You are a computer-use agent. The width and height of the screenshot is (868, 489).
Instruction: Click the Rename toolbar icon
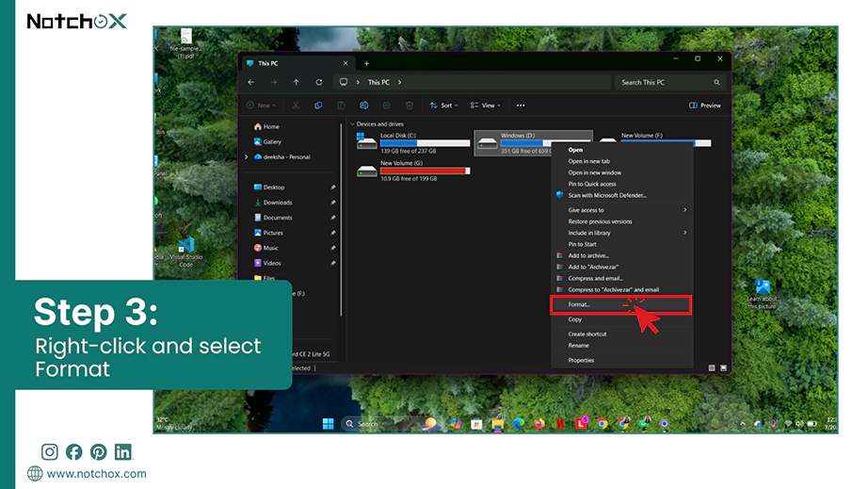coord(363,106)
